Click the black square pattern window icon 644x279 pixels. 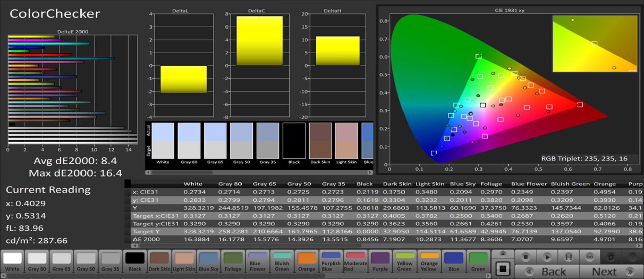tap(503, 269)
